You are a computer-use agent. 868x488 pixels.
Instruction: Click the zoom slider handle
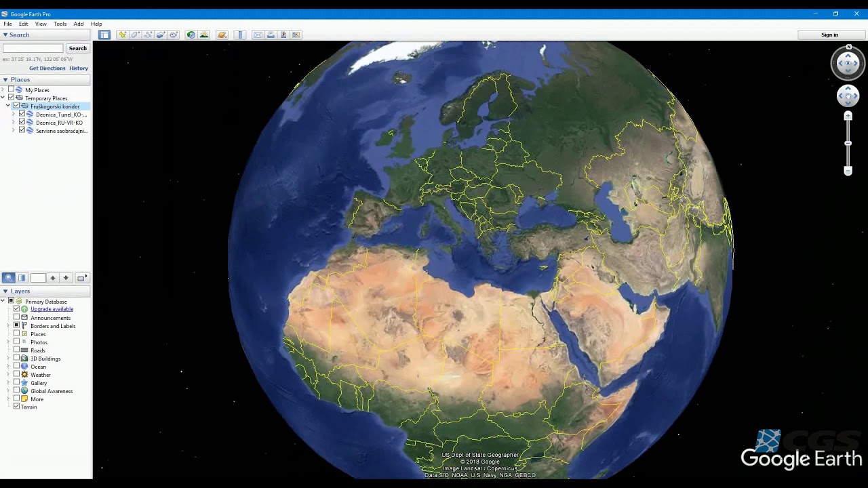[x=848, y=143]
